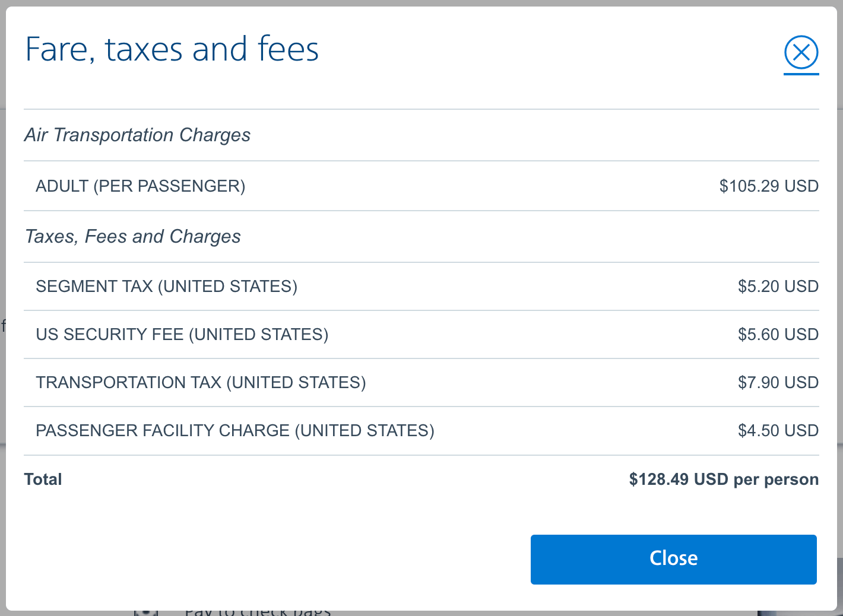Click the $7.90 USD transportation tax amount
This screenshot has height=616, width=843.
pos(778,383)
